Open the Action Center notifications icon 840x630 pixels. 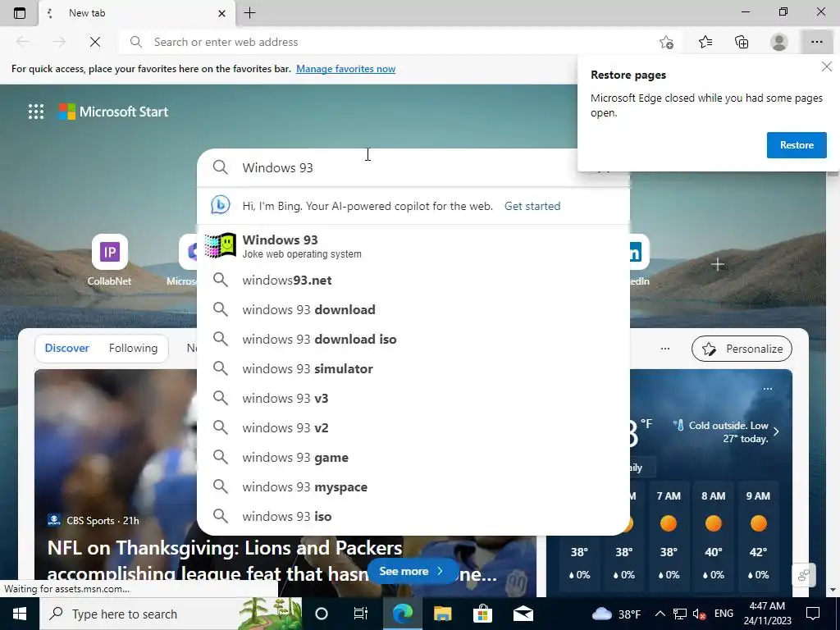[813, 614]
